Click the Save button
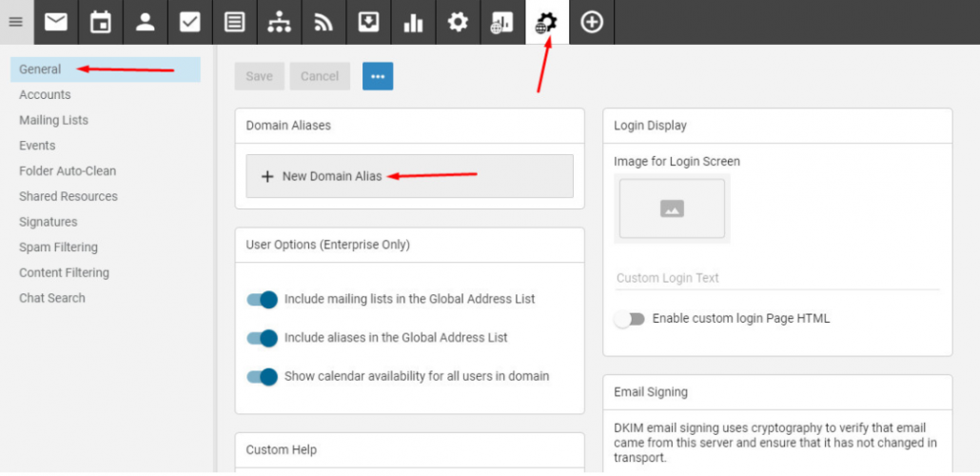The height and width of the screenshot is (476, 980). [260, 76]
